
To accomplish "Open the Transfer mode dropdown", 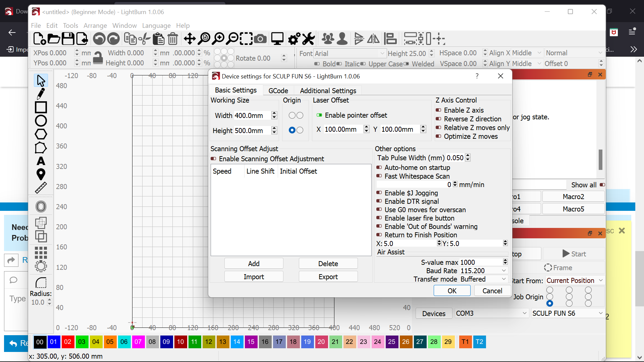I will [484, 279].
